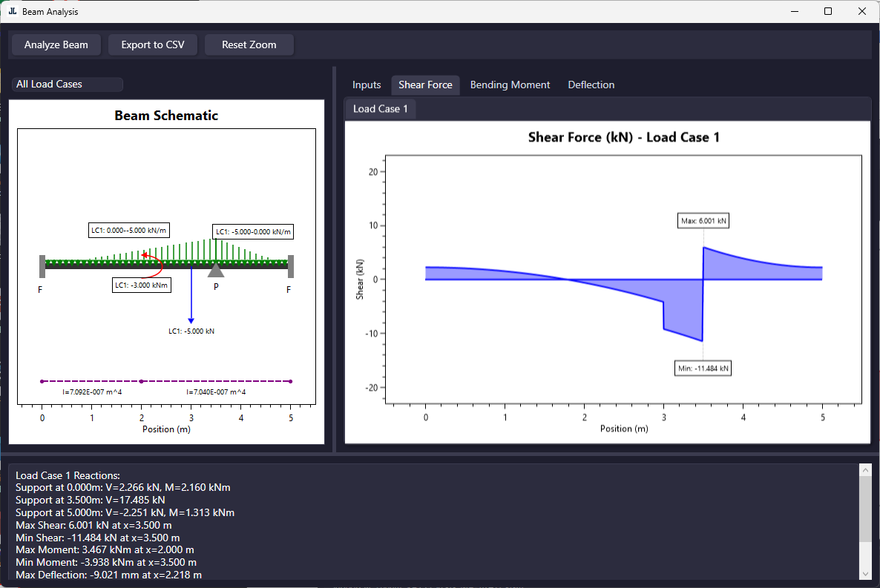This screenshot has height=588, width=880.
Task: Maximize the Beam Analysis window
Action: (828, 12)
